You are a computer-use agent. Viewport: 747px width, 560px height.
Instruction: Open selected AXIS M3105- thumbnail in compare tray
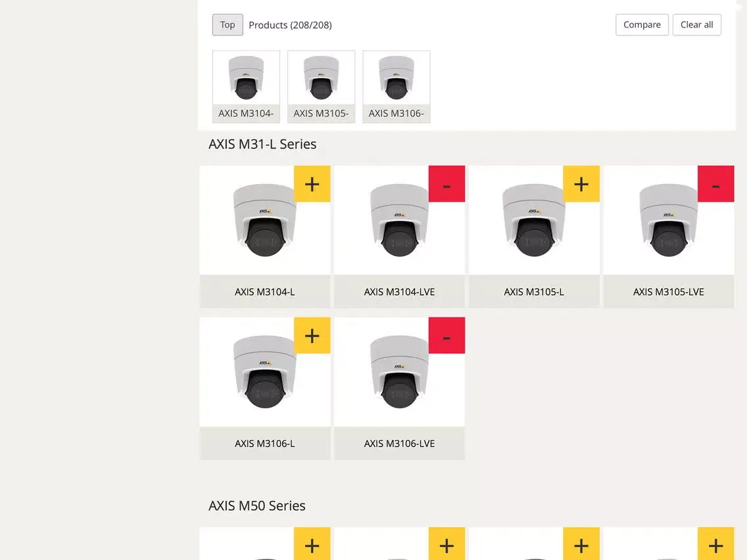point(321,87)
